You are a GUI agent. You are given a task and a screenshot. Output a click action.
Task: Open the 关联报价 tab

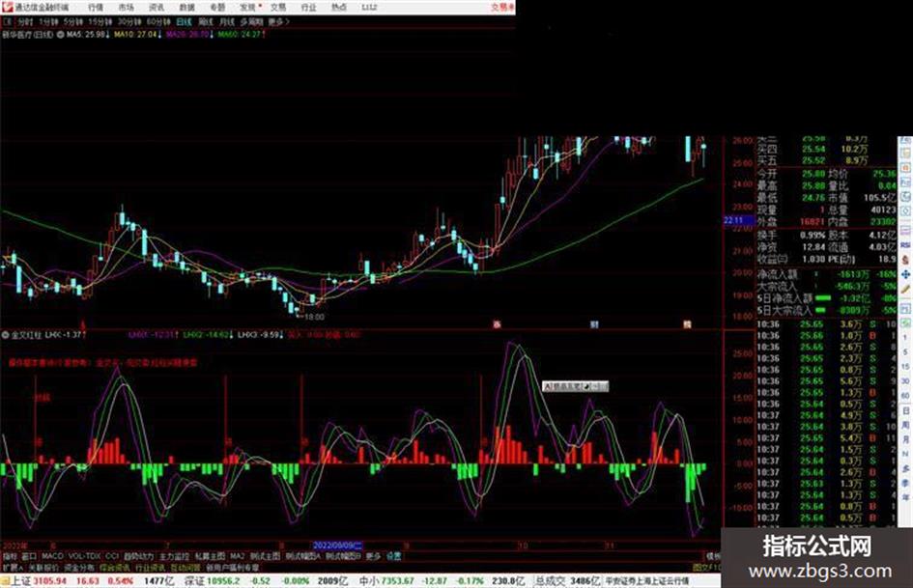pos(43,567)
